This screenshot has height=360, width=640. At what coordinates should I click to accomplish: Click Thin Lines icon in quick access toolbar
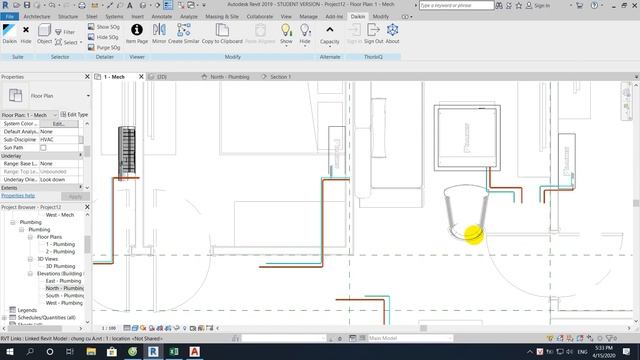coord(168,5)
